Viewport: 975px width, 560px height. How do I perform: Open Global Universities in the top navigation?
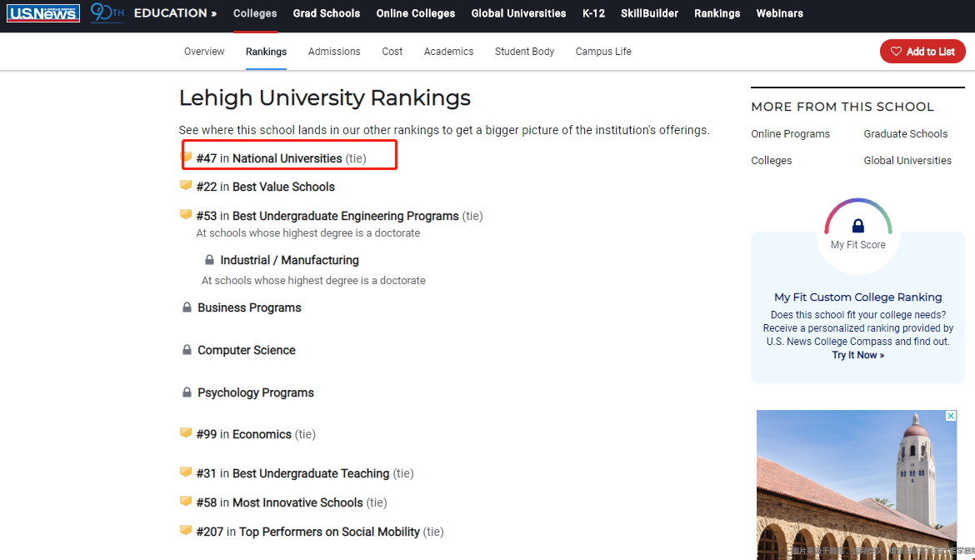click(518, 13)
